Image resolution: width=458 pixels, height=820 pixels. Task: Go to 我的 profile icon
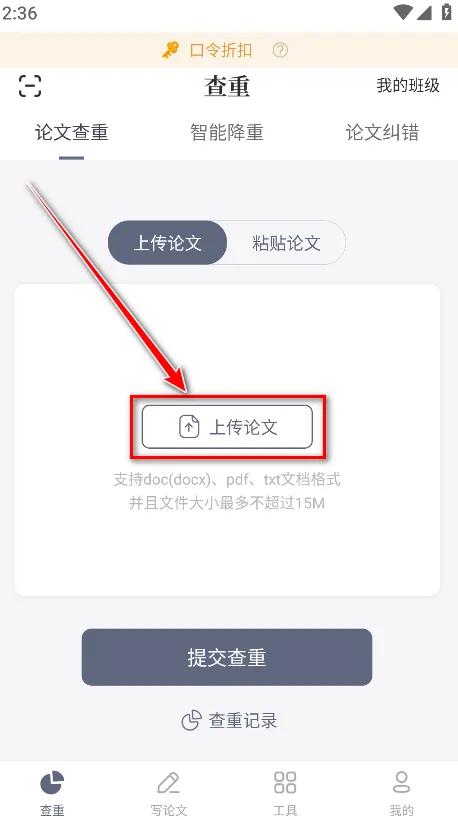tap(401, 782)
